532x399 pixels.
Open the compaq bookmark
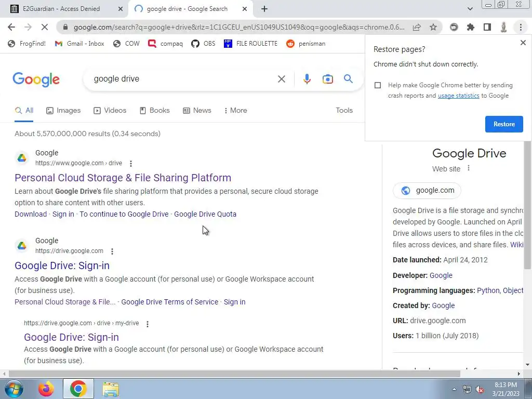click(x=165, y=44)
